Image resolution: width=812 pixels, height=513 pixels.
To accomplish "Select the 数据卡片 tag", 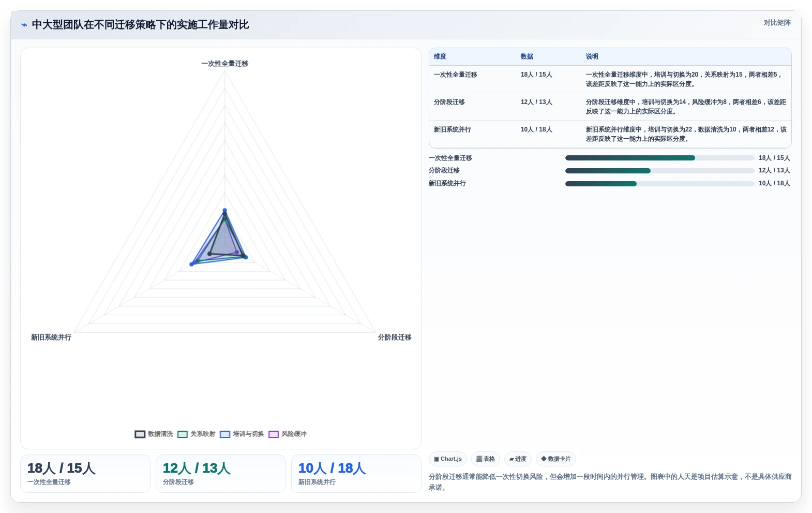I will pos(556,459).
